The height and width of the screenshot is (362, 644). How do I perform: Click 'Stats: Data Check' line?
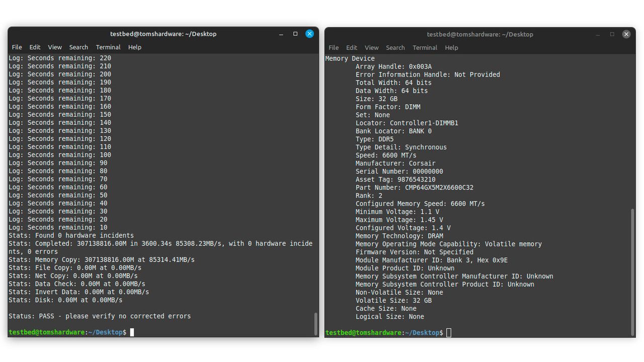click(77, 284)
